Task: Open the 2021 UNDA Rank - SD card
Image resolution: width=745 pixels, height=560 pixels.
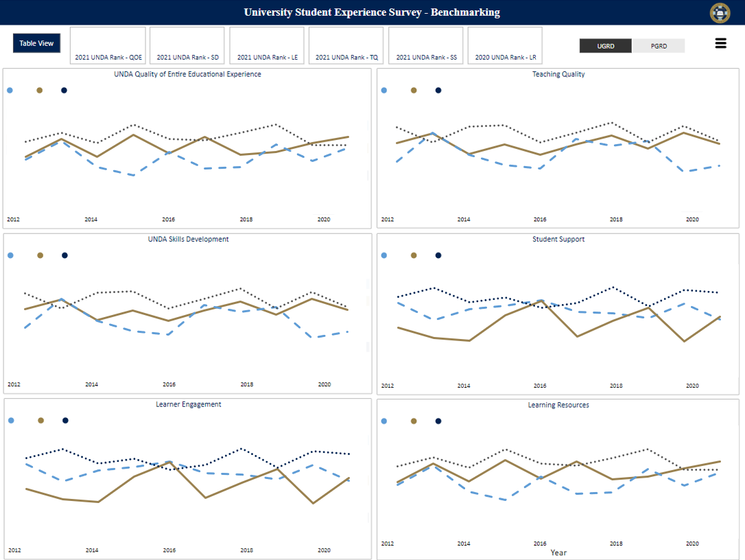Action: (187, 45)
